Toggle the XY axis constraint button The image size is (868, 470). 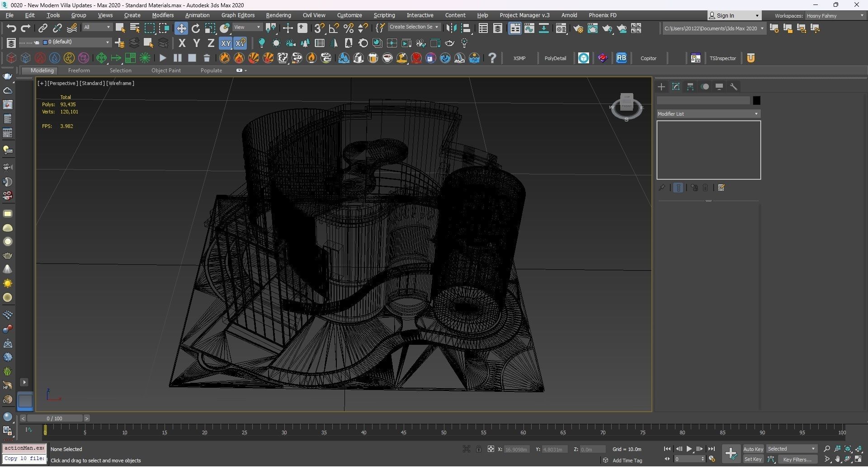click(225, 43)
